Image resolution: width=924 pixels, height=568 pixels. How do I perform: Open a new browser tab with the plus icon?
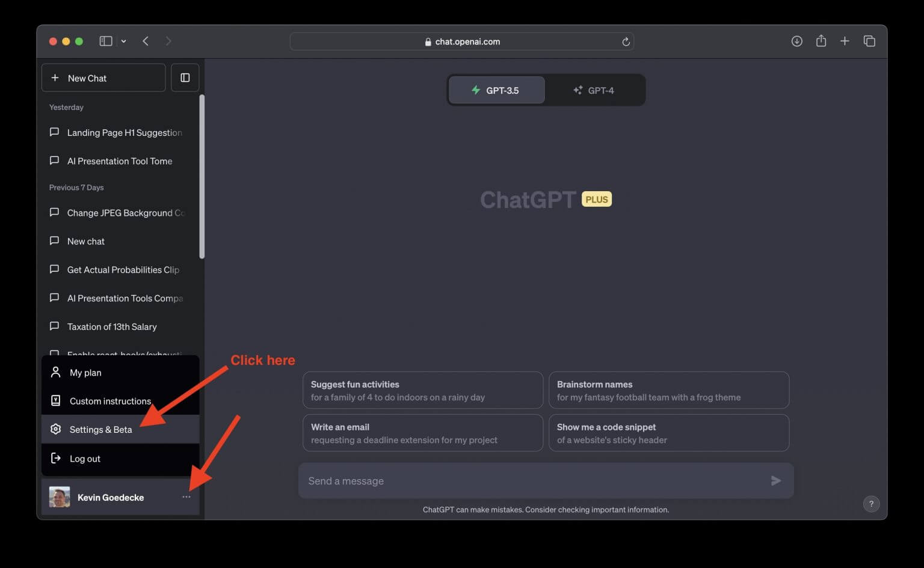pos(845,40)
